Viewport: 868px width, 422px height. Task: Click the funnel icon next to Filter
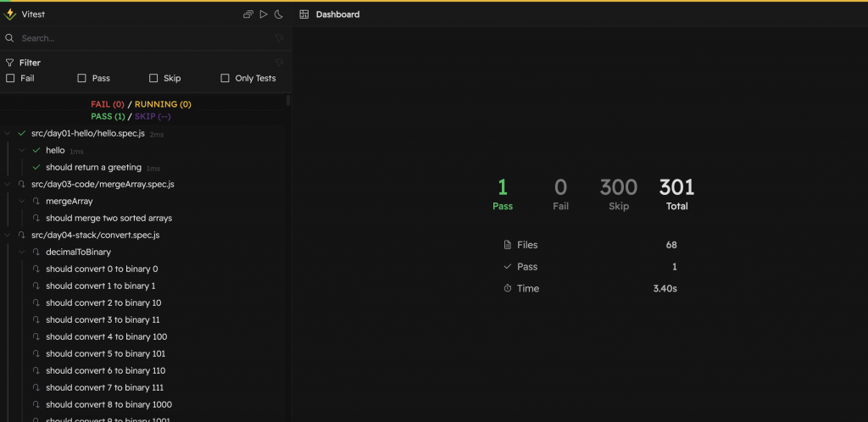9,63
